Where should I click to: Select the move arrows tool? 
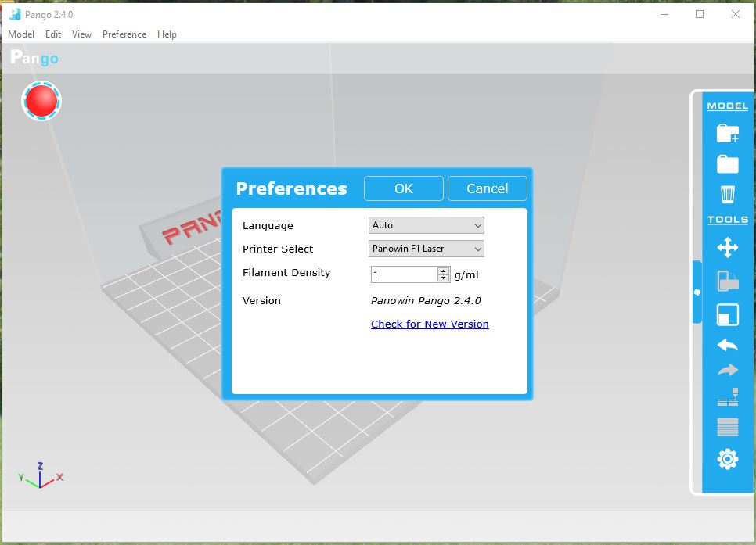pos(728,247)
